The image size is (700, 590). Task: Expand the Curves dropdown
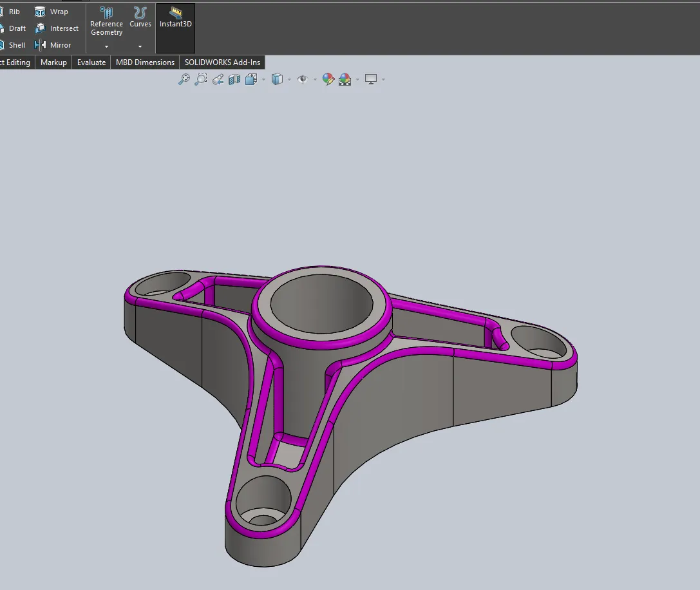click(140, 45)
